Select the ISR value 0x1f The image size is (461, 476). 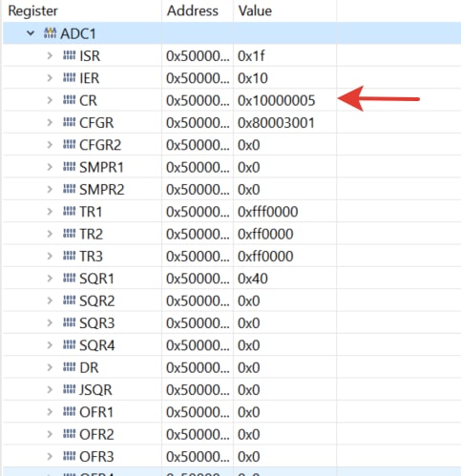(251, 56)
